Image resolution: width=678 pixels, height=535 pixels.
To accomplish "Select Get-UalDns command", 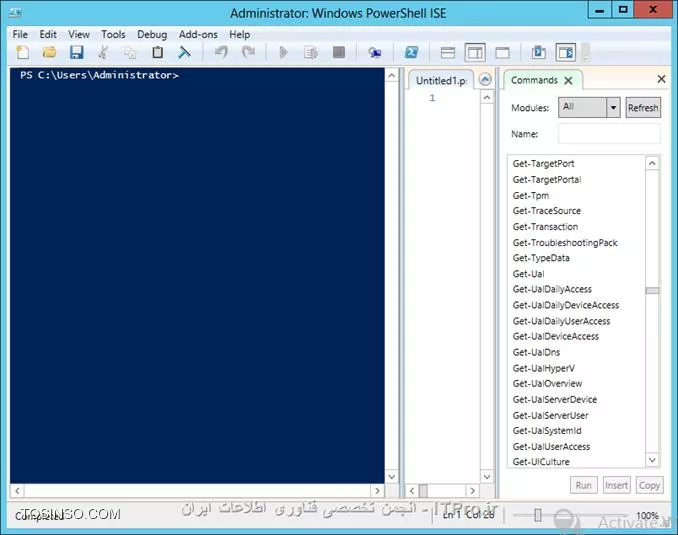I will [536, 352].
